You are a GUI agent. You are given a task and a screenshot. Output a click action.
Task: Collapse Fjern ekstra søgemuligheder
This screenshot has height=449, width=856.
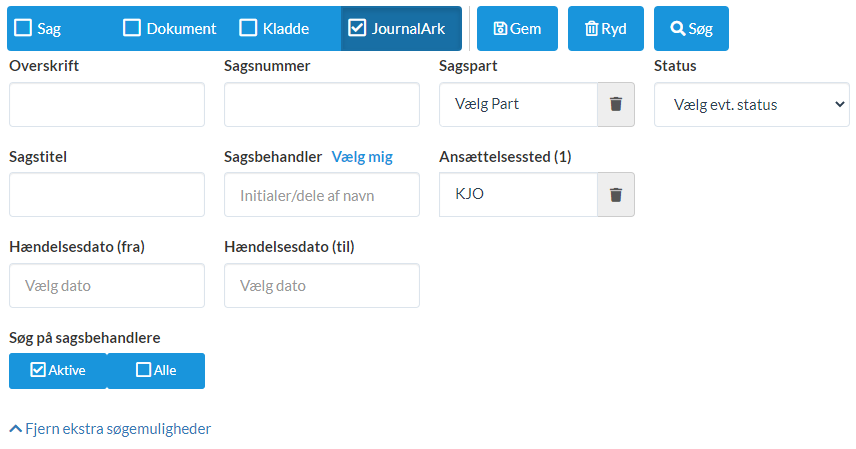coord(110,428)
